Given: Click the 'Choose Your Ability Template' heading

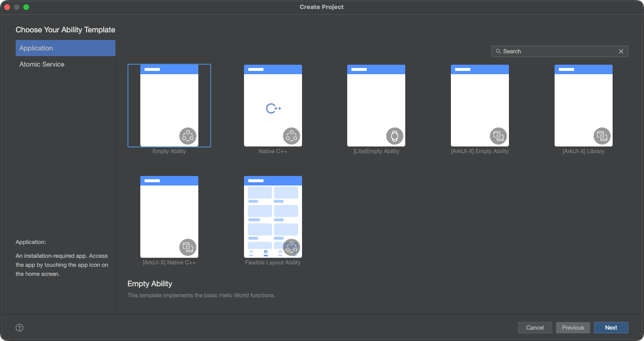Looking at the screenshot, I should tap(65, 29).
